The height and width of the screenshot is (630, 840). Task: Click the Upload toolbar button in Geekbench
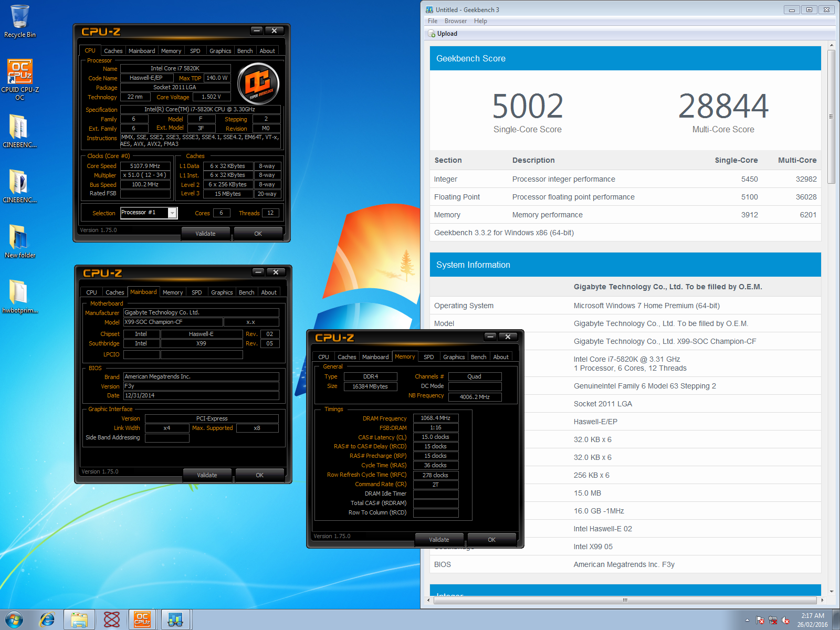click(x=443, y=34)
